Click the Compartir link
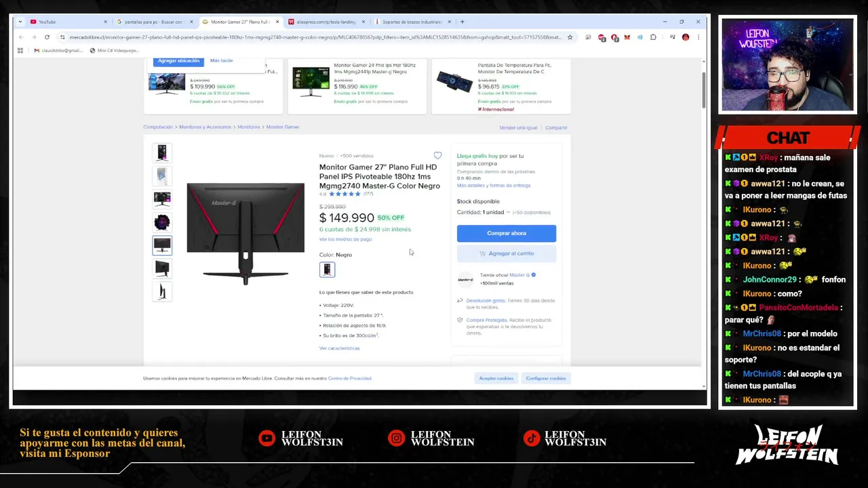 pyautogui.click(x=556, y=127)
